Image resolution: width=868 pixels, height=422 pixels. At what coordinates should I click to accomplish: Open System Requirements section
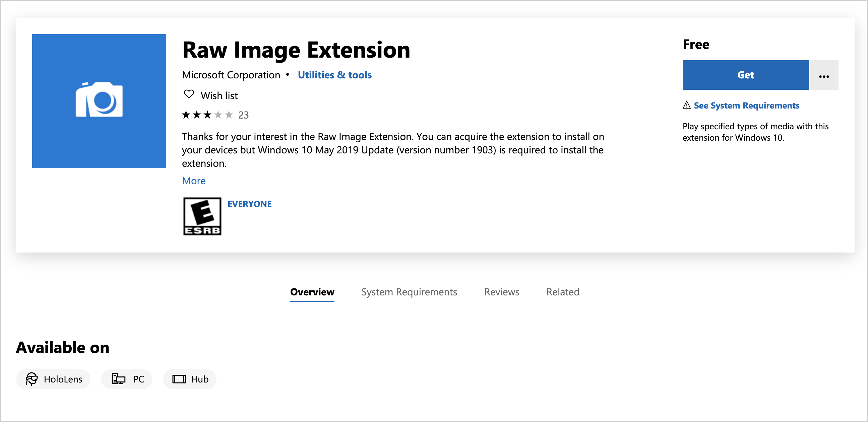pyautogui.click(x=409, y=292)
